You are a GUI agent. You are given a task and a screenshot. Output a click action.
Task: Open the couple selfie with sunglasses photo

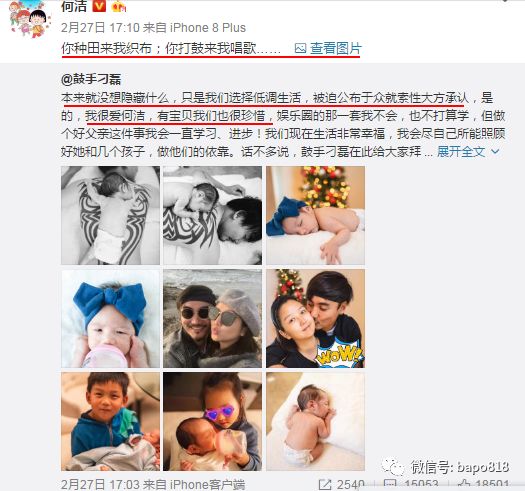click(x=213, y=319)
